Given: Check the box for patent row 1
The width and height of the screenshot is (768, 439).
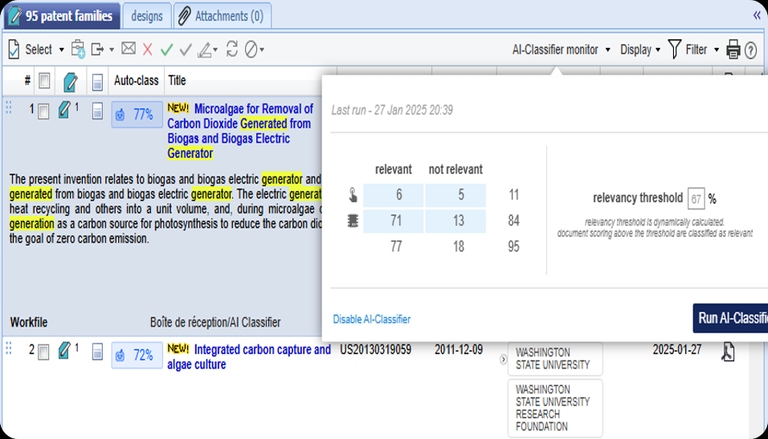Looking at the screenshot, I should pos(43,112).
